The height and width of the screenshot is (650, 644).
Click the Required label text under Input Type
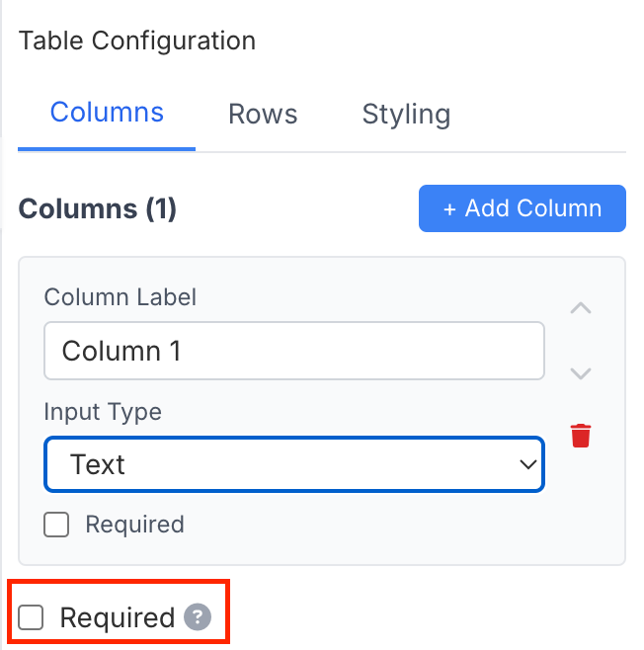[x=134, y=525]
